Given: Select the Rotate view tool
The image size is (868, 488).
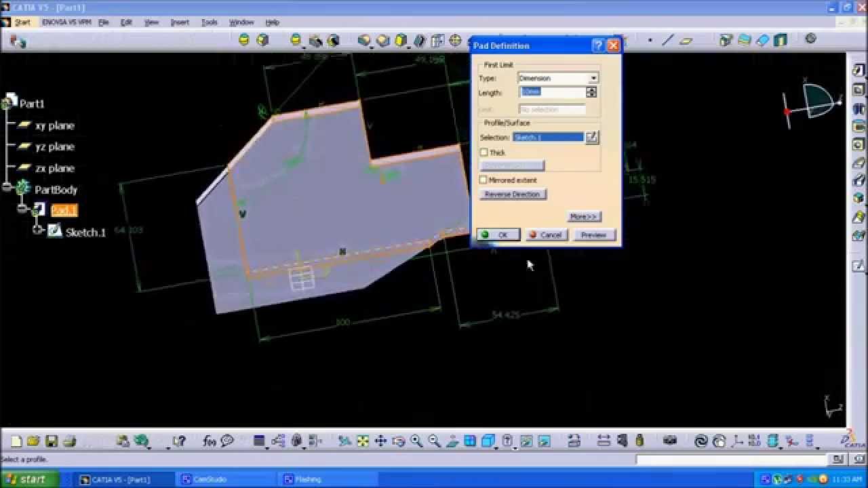Looking at the screenshot, I should pyautogui.click(x=399, y=441).
